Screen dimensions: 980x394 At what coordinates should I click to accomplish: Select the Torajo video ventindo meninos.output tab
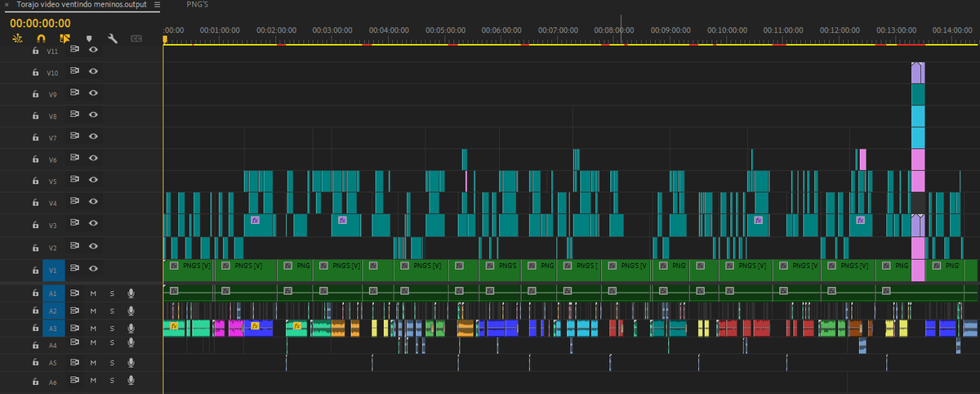[81, 4]
